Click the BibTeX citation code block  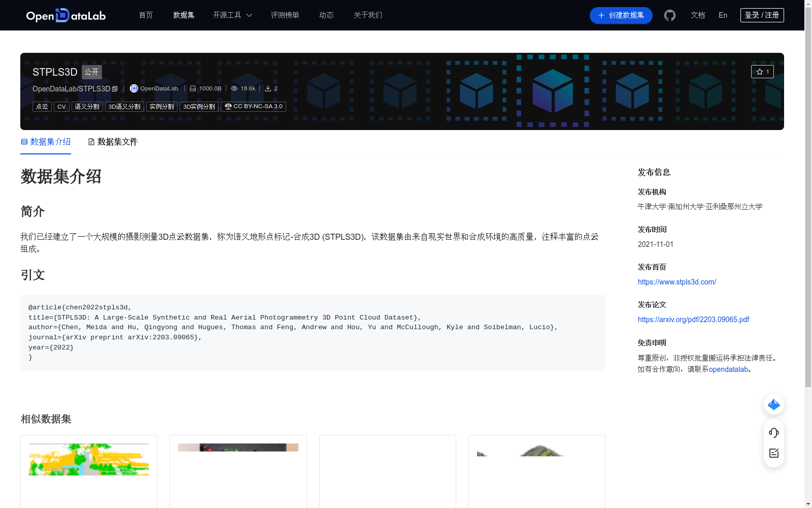coord(313,333)
